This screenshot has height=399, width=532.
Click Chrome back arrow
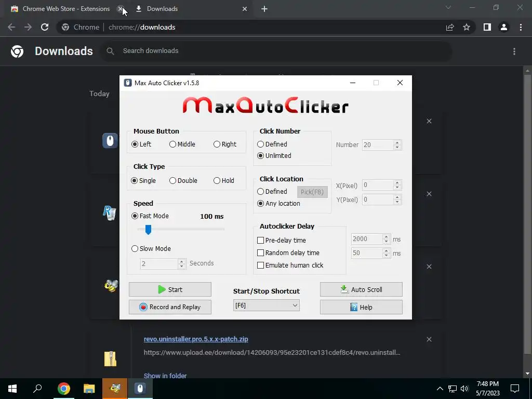coord(11,27)
